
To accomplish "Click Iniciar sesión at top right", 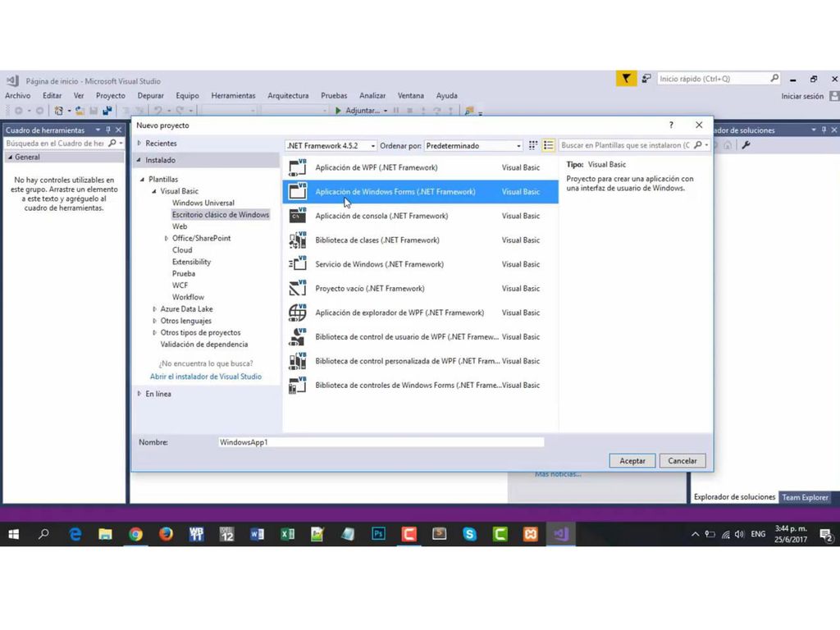I will (x=802, y=97).
